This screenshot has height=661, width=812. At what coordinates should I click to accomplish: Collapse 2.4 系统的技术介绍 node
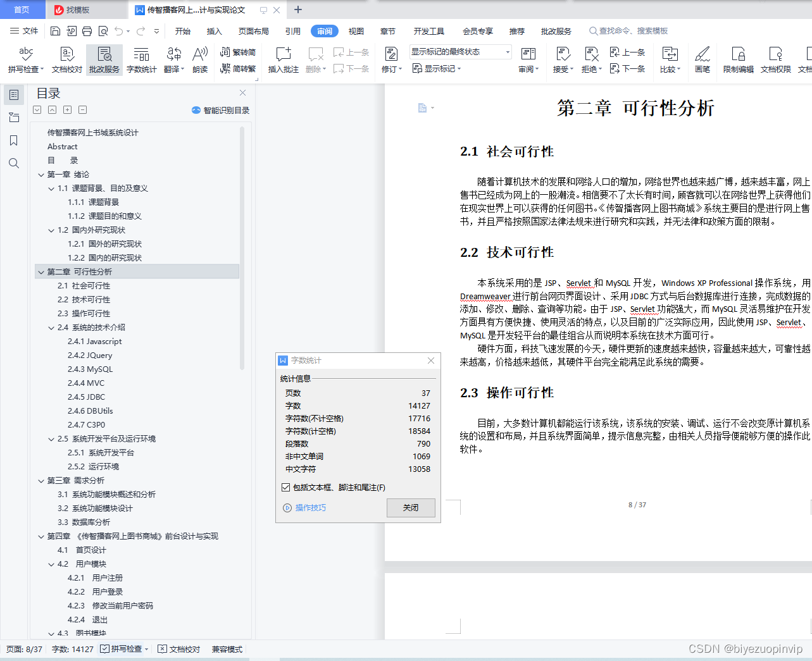click(51, 328)
